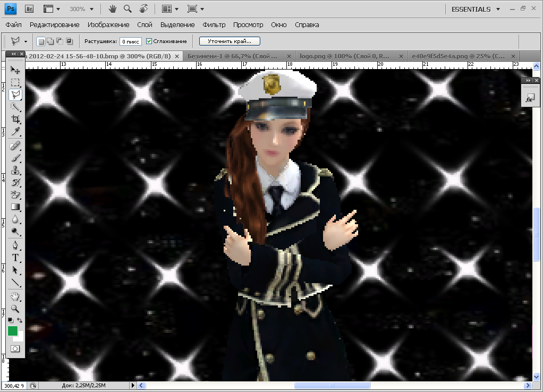
Task: Select the Type tool
Action: (x=15, y=258)
